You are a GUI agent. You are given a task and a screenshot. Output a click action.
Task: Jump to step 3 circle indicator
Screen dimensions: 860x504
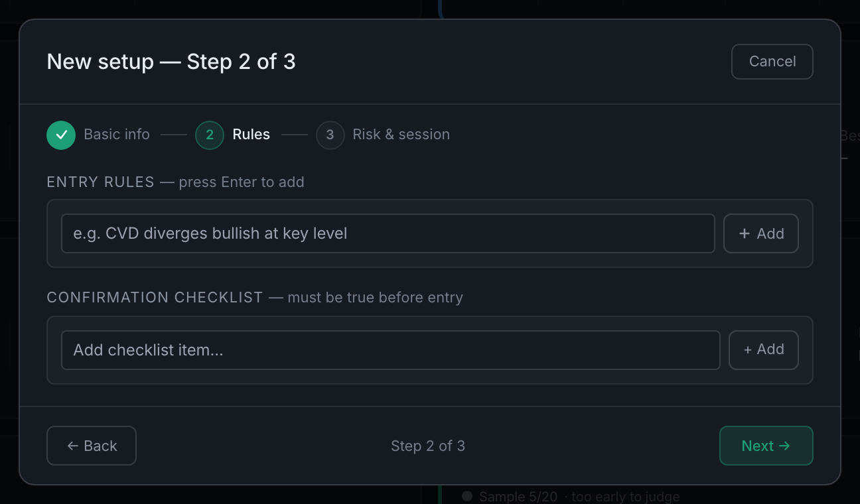pyautogui.click(x=330, y=135)
